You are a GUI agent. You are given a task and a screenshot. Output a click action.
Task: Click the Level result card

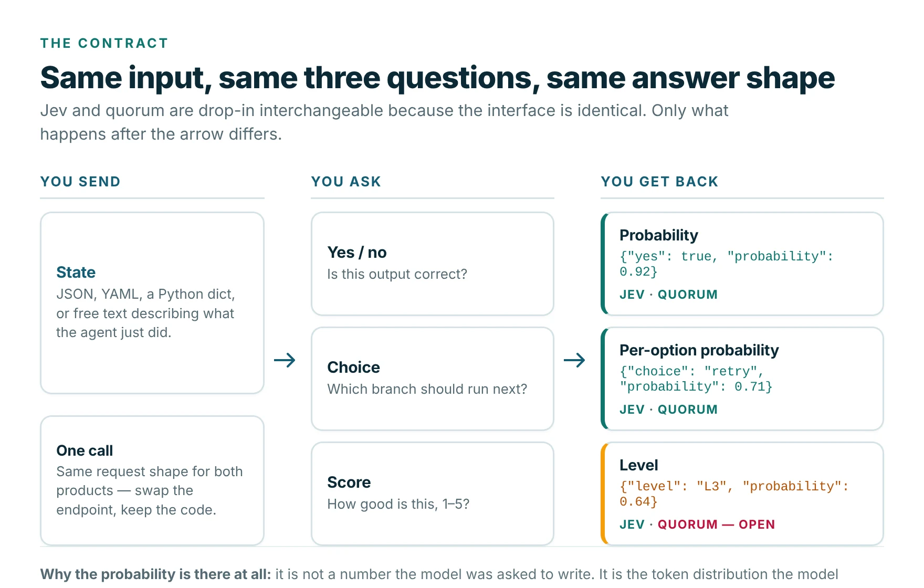tap(742, 493)
